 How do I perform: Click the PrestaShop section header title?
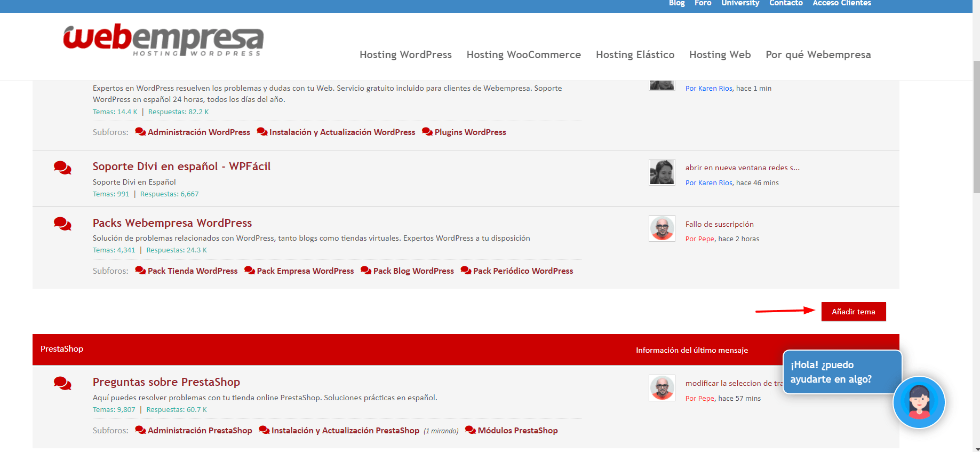coord(62,349)
